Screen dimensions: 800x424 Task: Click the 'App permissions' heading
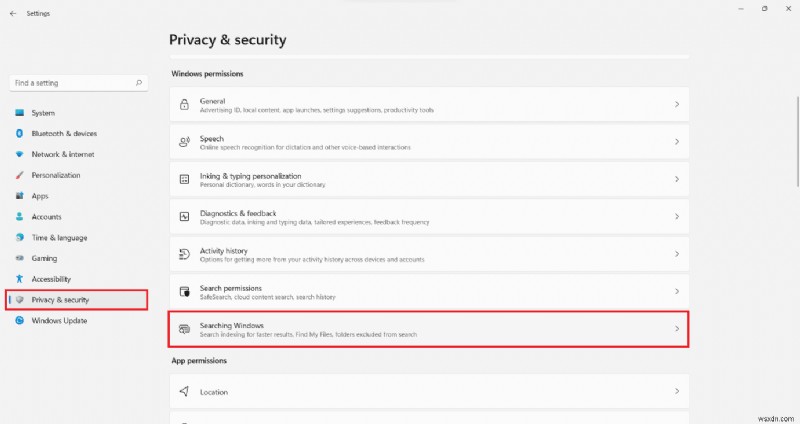(199, 360)
